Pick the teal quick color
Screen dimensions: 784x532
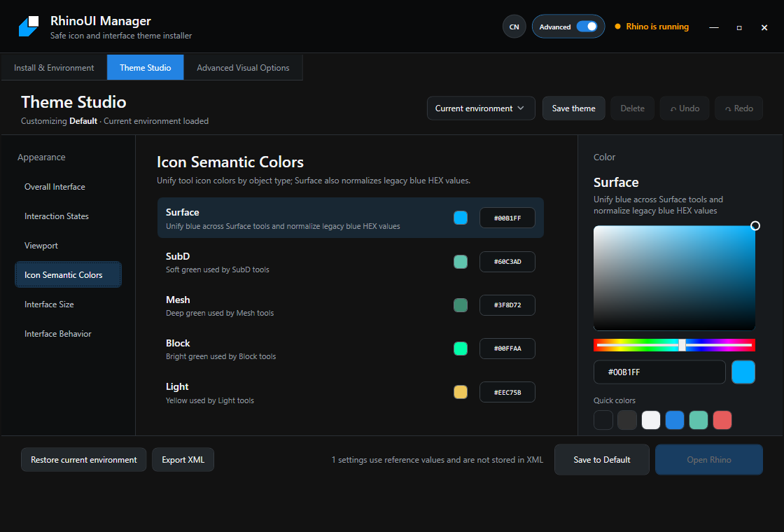(699, 420)
